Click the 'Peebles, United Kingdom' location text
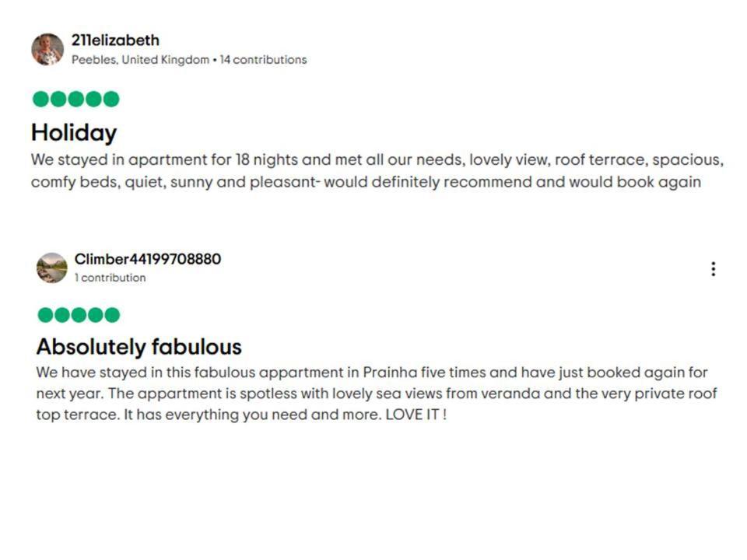Image resolution: width=747 pixels, height=560 pixels. point(141,60)
